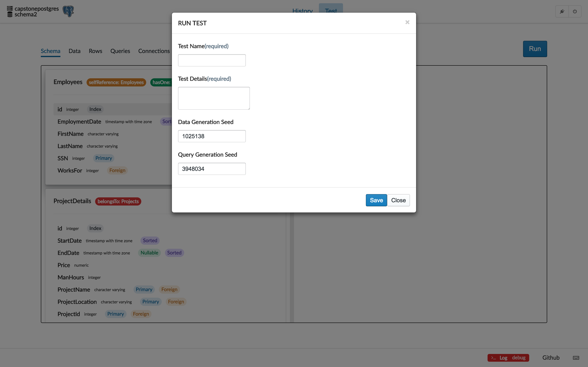
Task: Click the plug connection icon button
Action: [x=562, y=11]
